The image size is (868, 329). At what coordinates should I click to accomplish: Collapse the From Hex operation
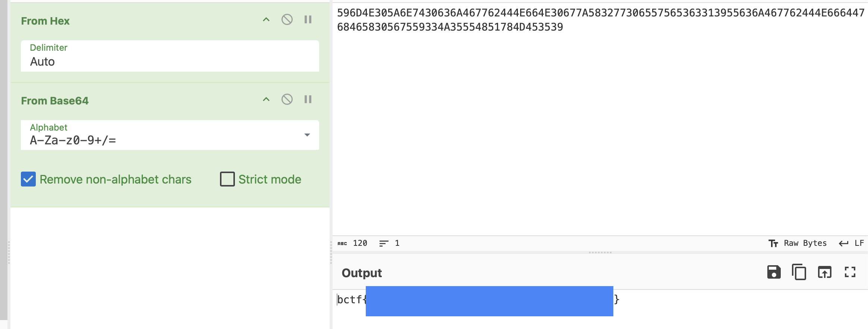pyautogui.click(x=266, y=19)
